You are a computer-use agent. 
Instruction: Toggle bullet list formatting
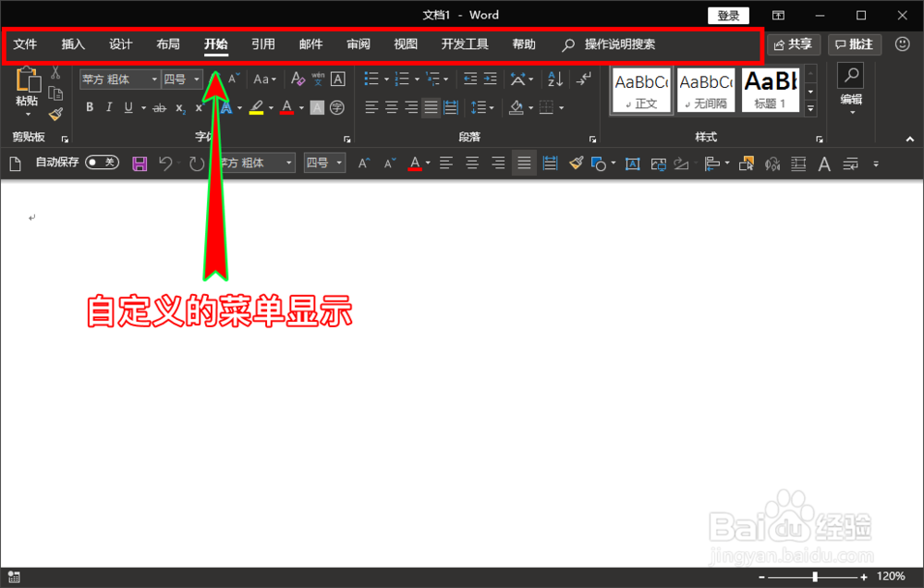click(373, 79)
